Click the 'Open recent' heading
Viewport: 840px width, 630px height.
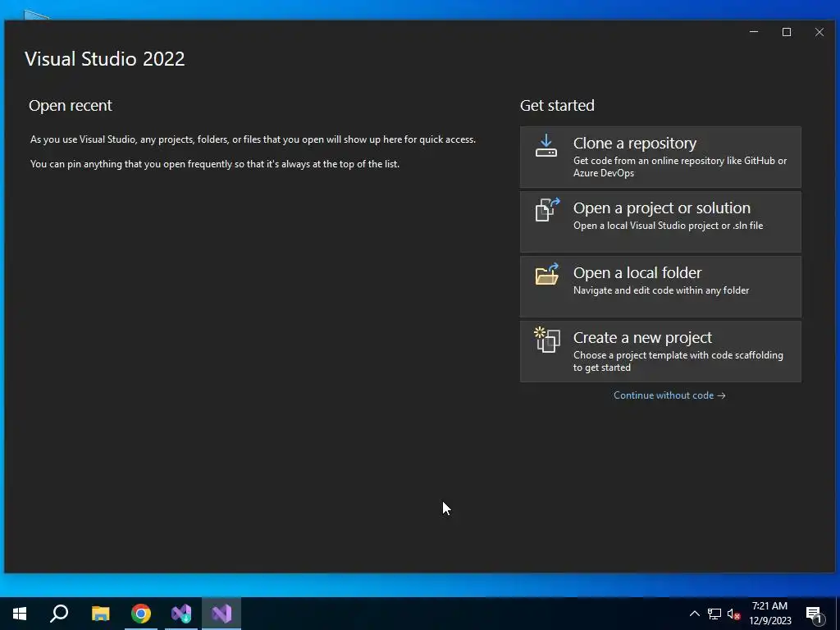coord(71,106)
